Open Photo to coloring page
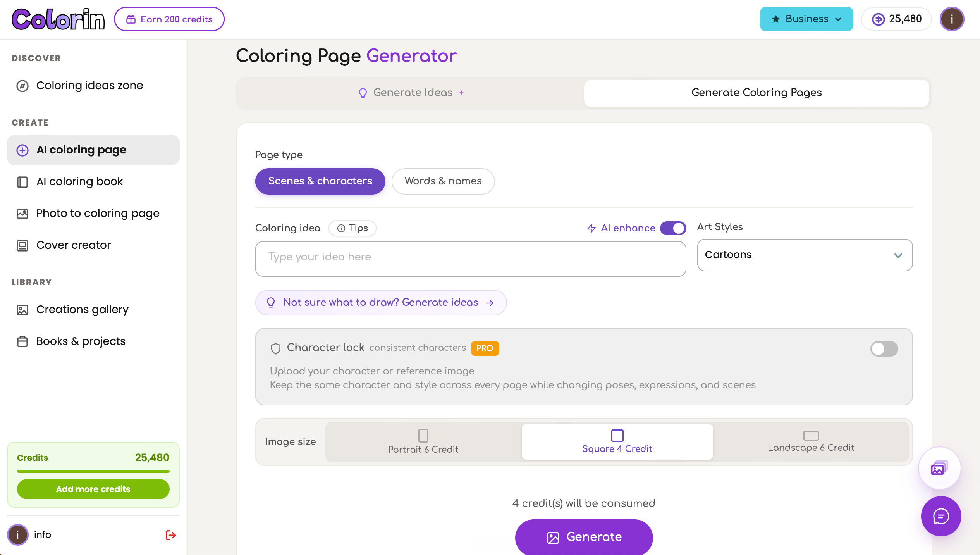Screen dimensions: 980x555 [93, 214]
